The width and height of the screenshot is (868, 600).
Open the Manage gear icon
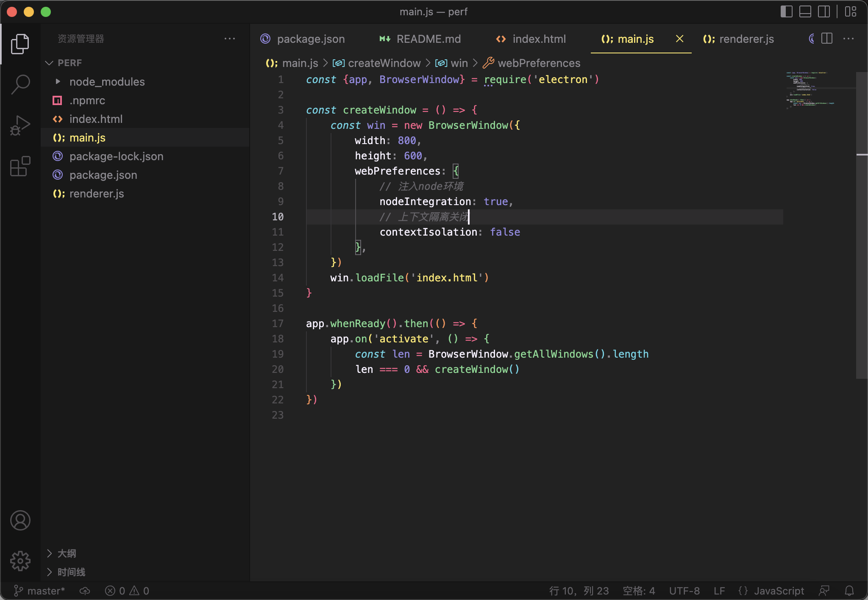click(20, 561)
